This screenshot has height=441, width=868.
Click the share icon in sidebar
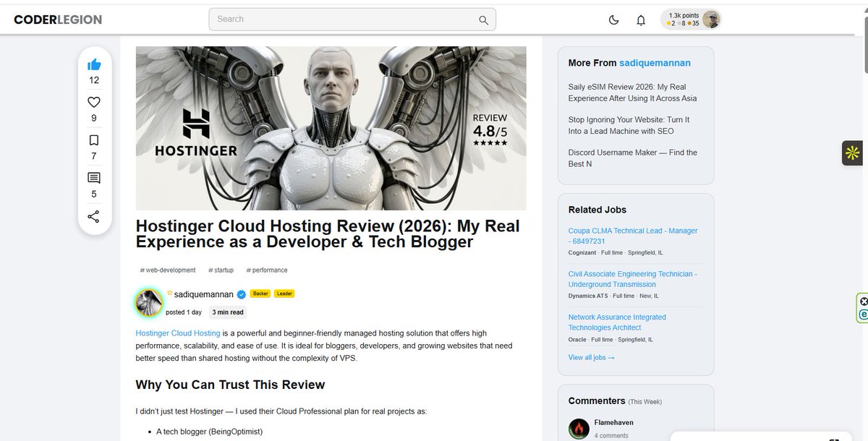click(x=93, y=216)
